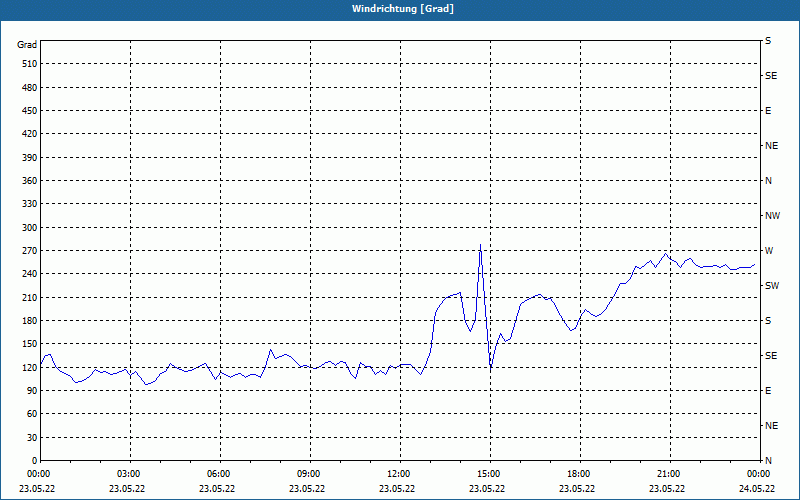Screen dimensions: 800x500
Task: Click the 510 value on the y-axis
Action: pyautogui.click(x=29, y=64)
